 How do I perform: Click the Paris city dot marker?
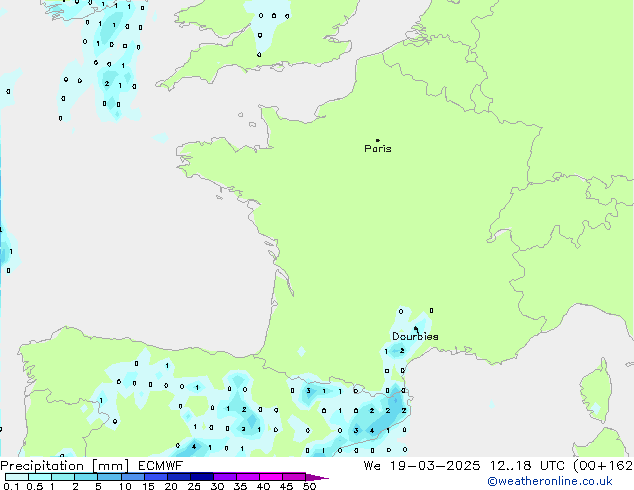378,140
